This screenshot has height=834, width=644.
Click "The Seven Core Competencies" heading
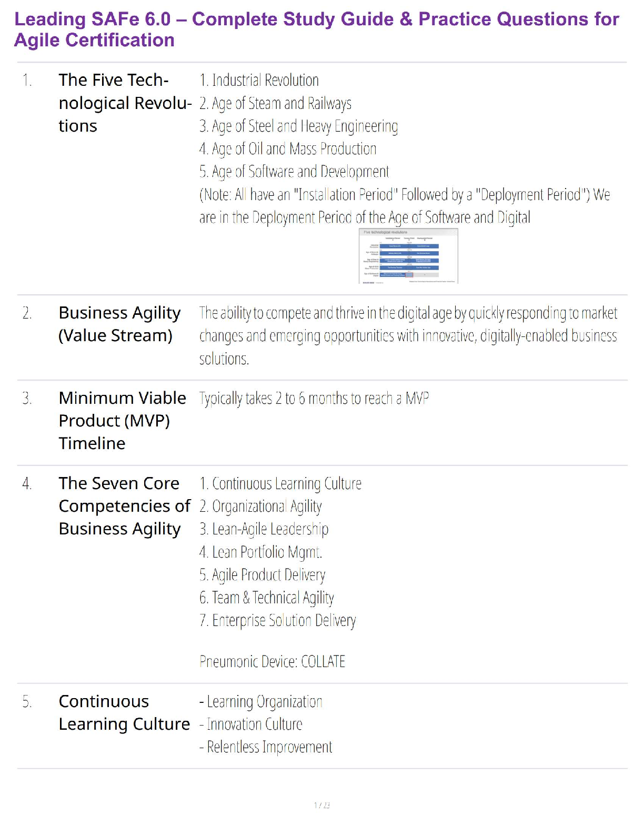[124, 506]
